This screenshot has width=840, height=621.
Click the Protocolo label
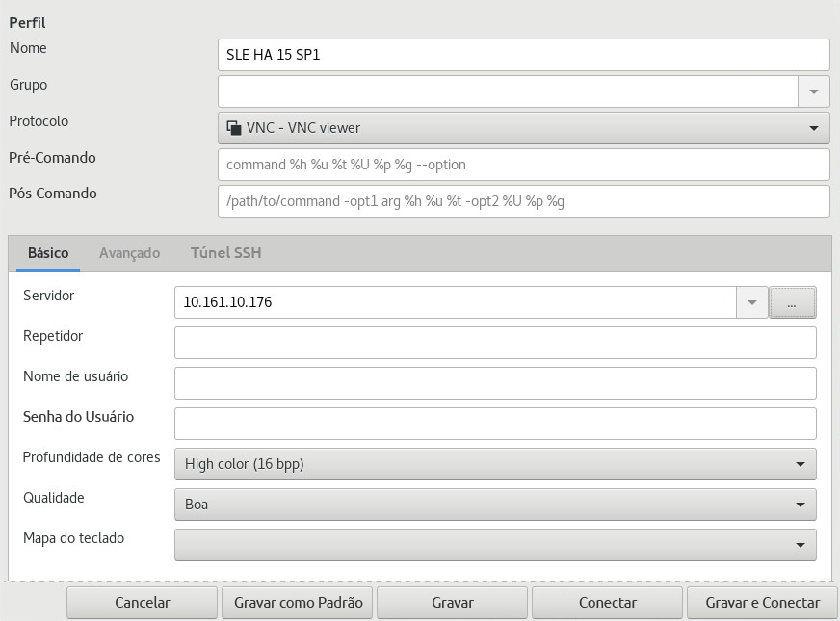[x=39, y=121]
